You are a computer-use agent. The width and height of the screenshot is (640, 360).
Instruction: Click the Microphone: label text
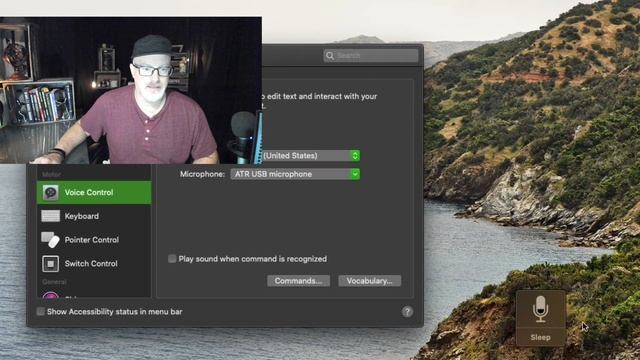[x=202, y=174]
